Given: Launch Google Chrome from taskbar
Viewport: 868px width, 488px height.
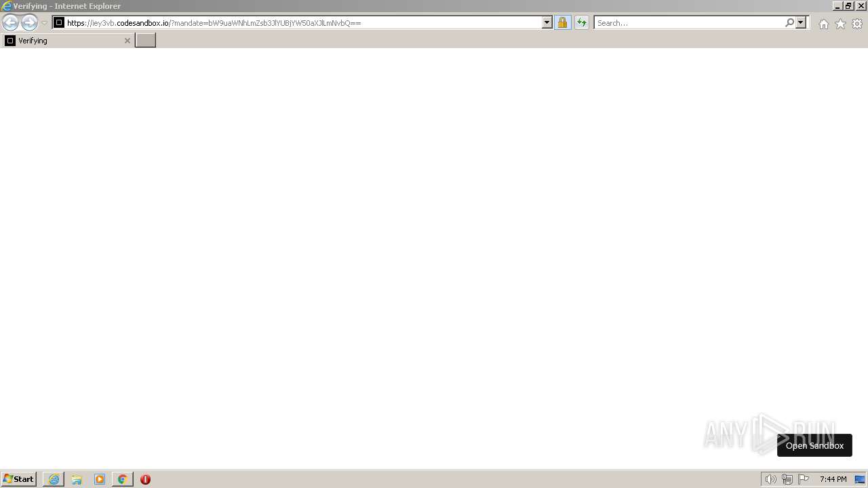Looking at the screenshot, I should tap(122, 479).
